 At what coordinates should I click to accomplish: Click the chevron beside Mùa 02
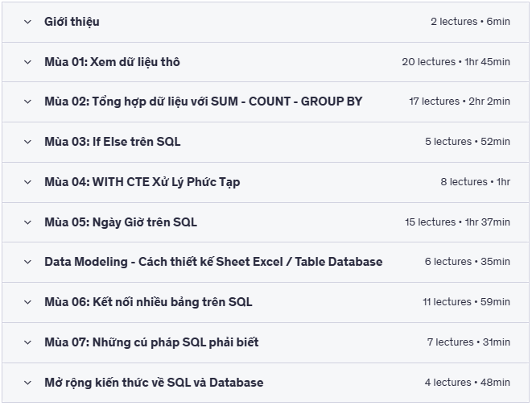coord(28,101)
